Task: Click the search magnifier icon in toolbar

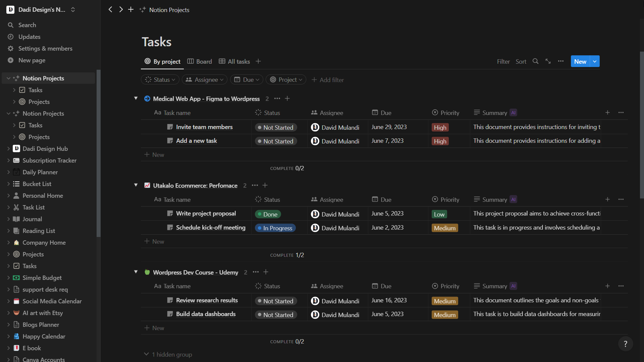Action: 535,61
